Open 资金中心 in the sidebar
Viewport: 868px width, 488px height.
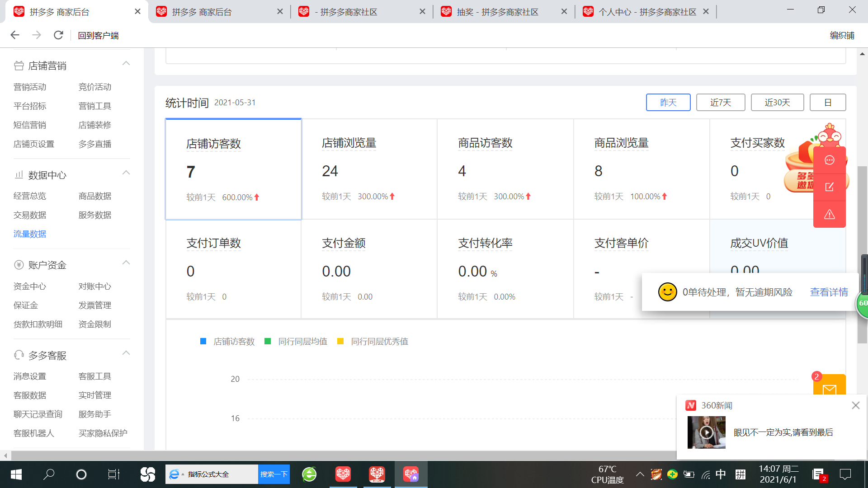(x=30, y=286)
